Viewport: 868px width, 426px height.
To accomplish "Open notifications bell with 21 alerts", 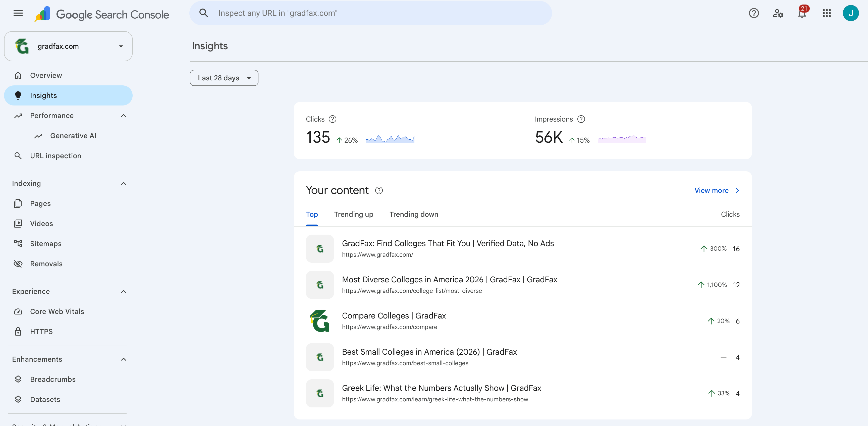I will (802, 13).
